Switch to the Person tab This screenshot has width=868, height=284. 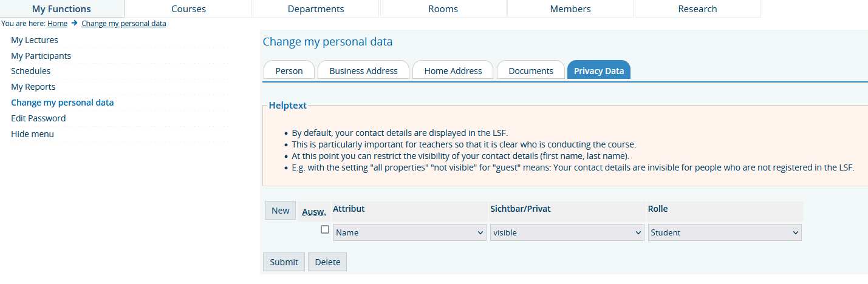click(x=289, y=71)
